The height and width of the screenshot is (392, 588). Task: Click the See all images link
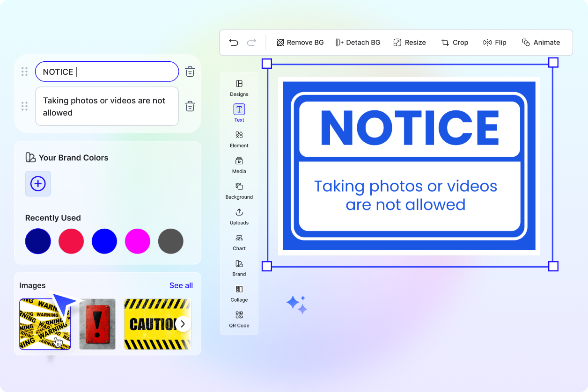pos(181,285)
